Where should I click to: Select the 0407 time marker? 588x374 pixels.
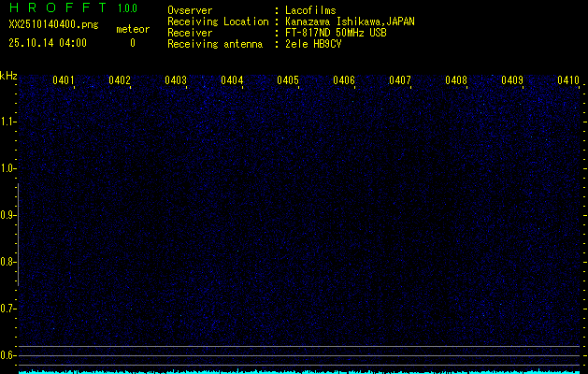400,80
